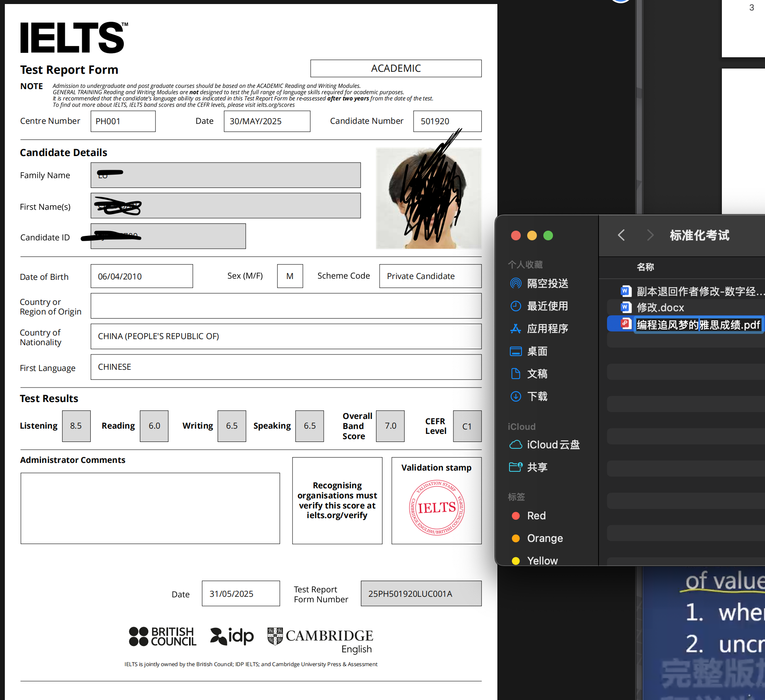Click Candidate Number 501920
The width and height of the screenshot is (765, 700).
click(x=447, y=121)
